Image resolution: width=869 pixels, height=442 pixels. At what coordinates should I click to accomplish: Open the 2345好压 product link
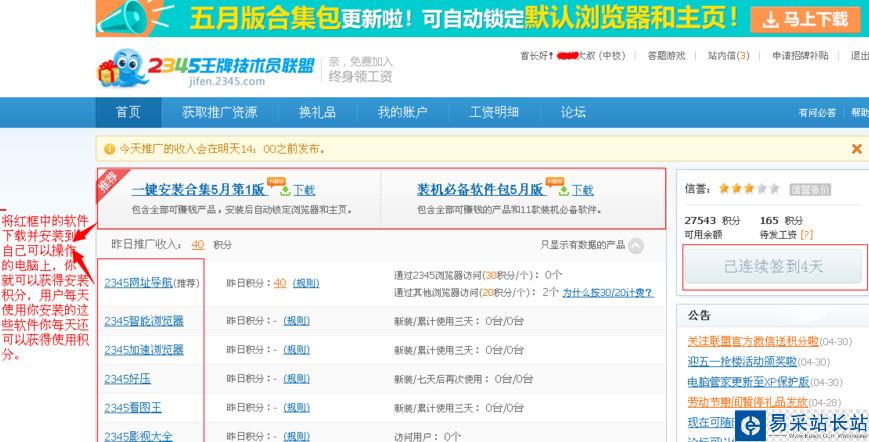(x=127, y=379)
